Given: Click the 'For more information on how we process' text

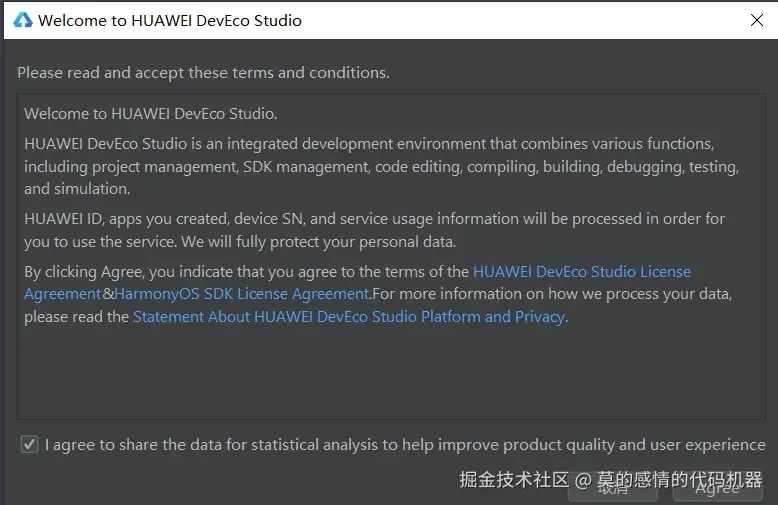Looking at the screenshot, I should [552, 294].
